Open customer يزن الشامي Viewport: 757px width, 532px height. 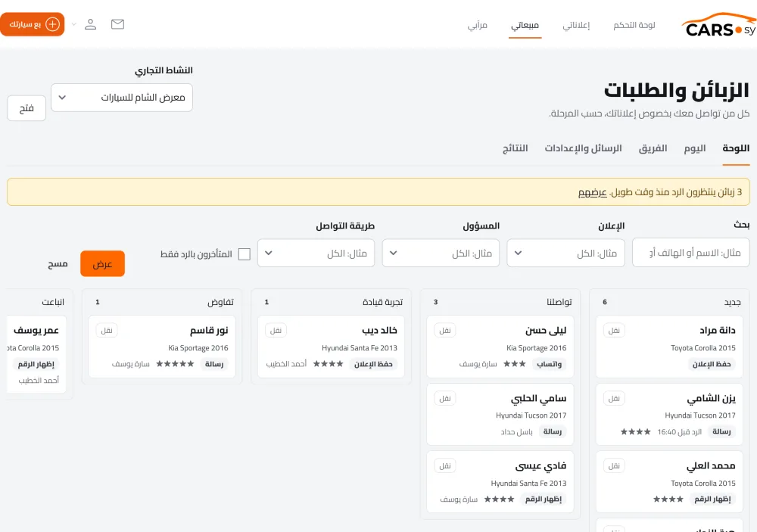click(711, 398)
